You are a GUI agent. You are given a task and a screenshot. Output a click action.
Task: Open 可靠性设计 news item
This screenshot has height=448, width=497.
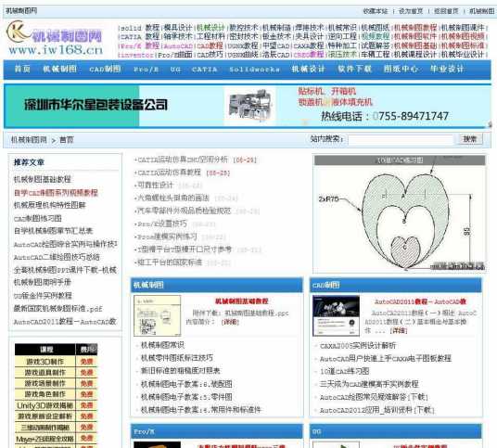pos(156,185)
